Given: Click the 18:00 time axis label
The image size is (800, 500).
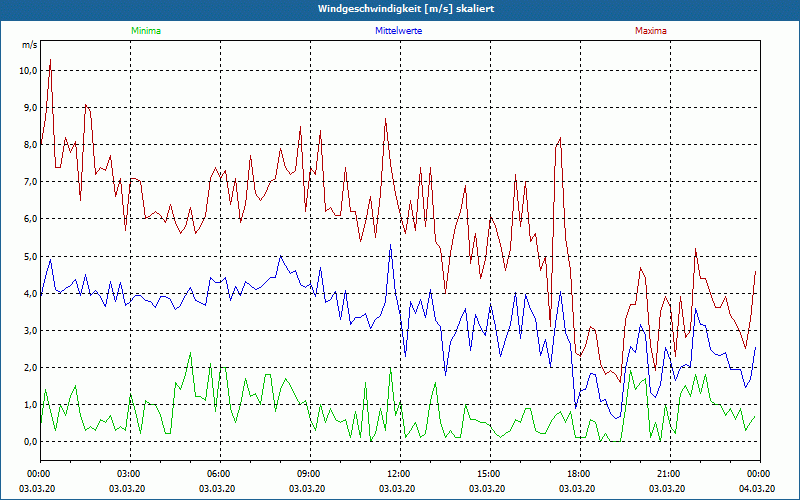Looking at the screenshot, I should pyautogui.click(x=580, y=474).
